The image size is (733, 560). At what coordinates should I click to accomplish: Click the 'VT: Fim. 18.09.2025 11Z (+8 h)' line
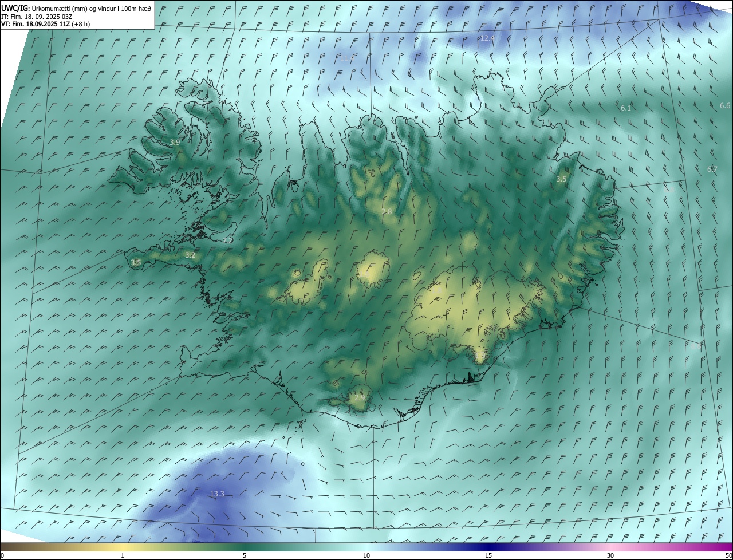[45, 24]
